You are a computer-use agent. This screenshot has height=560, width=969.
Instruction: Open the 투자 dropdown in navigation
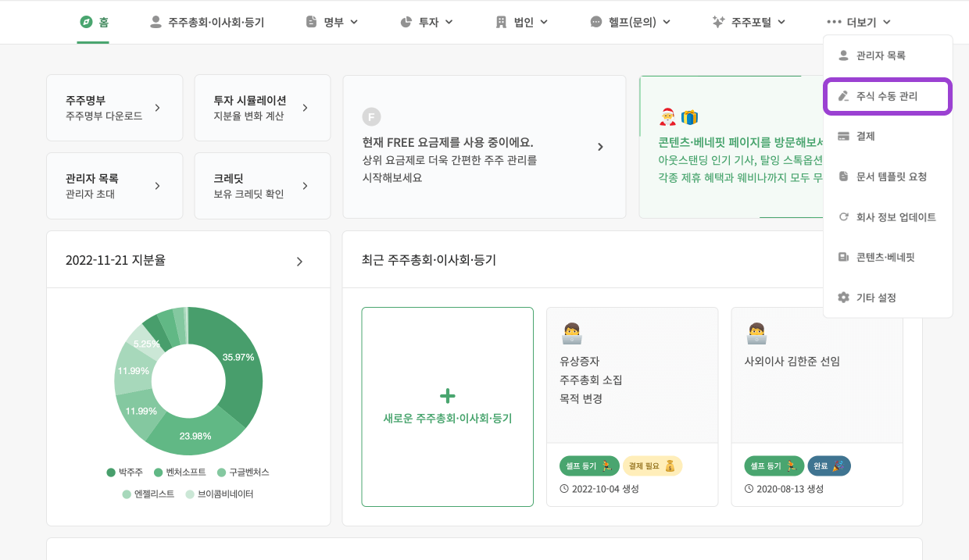(x=427, y=22)
